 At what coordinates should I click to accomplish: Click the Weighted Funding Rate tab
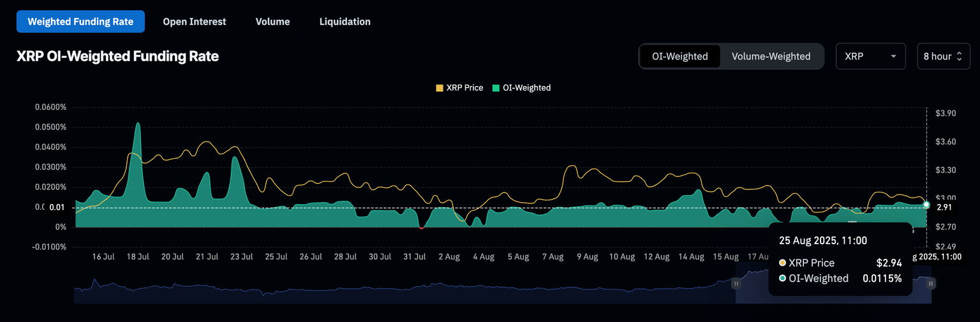tap(80, 22)
